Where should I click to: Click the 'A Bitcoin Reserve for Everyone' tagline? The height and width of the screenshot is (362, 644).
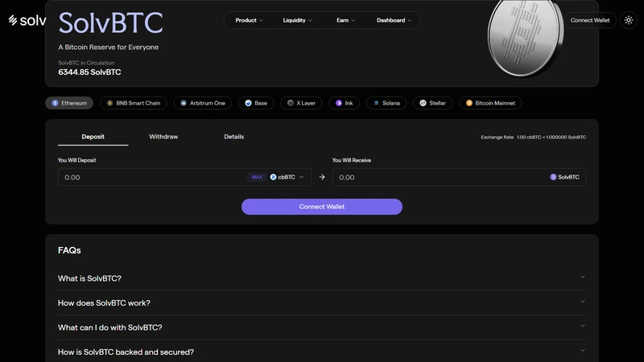coord(109,47)
